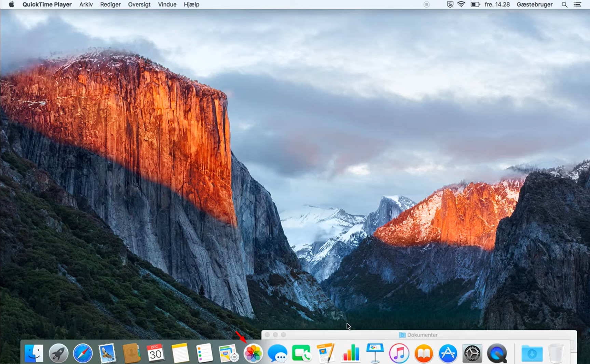590x364 pixels.
Task: Open Notes yellow notepad in Dock
Action: pos(180,353)
